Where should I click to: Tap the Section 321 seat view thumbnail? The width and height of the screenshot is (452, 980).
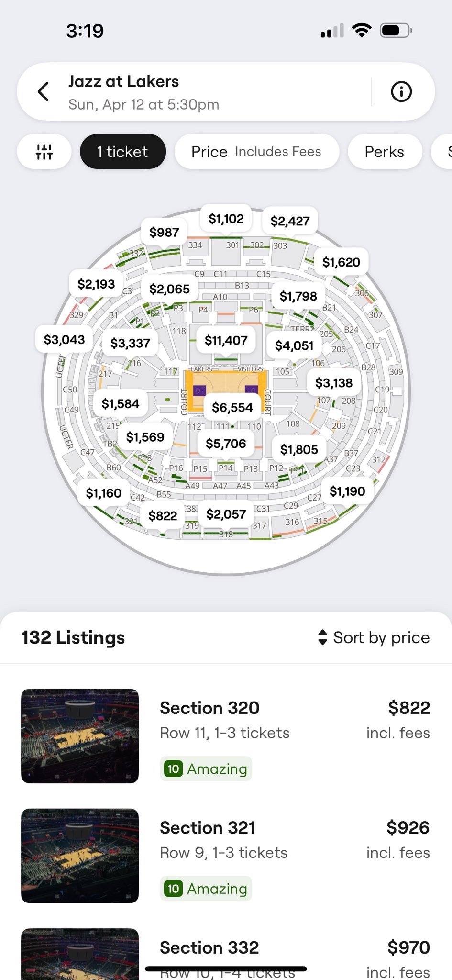[80, 856]
